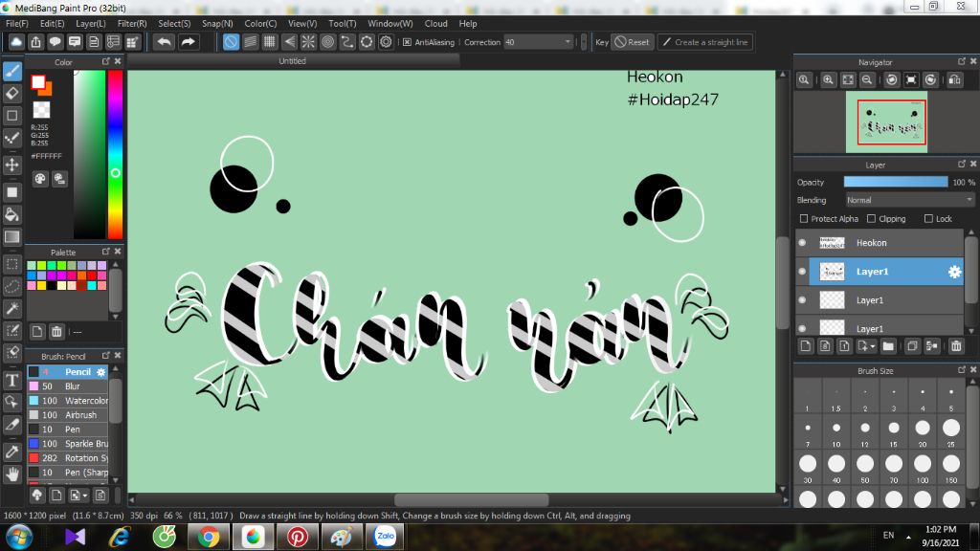Toggle the AntiAliasing checkbox

(407, 42)
